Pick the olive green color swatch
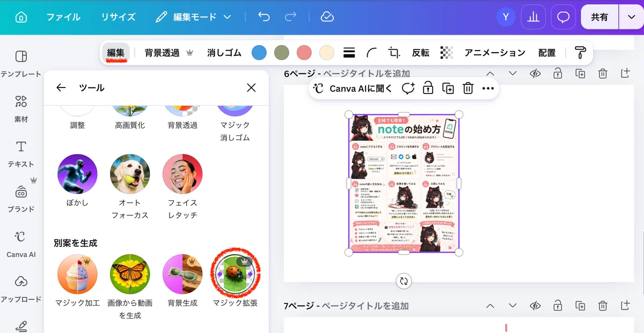 pyautogui.click(x=282, y=53)
